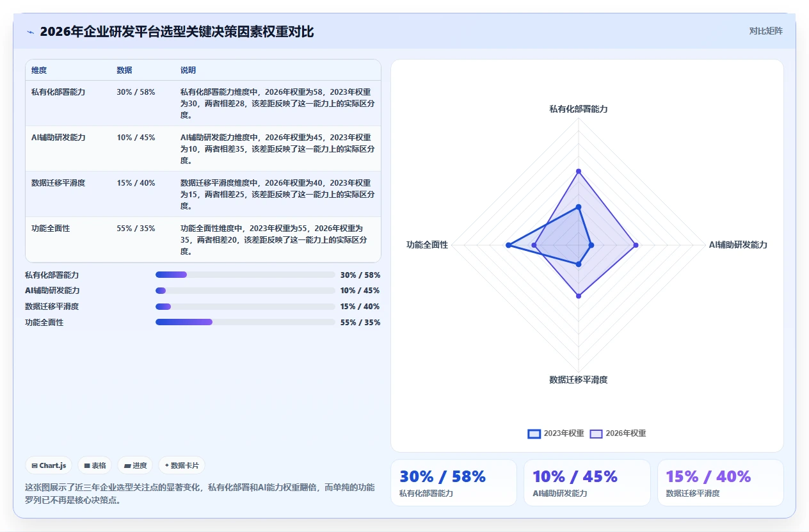Click the 2023 data point on 私有化部署能力 axis
Viewport: 809px width, 532px height.
(579, 207)
